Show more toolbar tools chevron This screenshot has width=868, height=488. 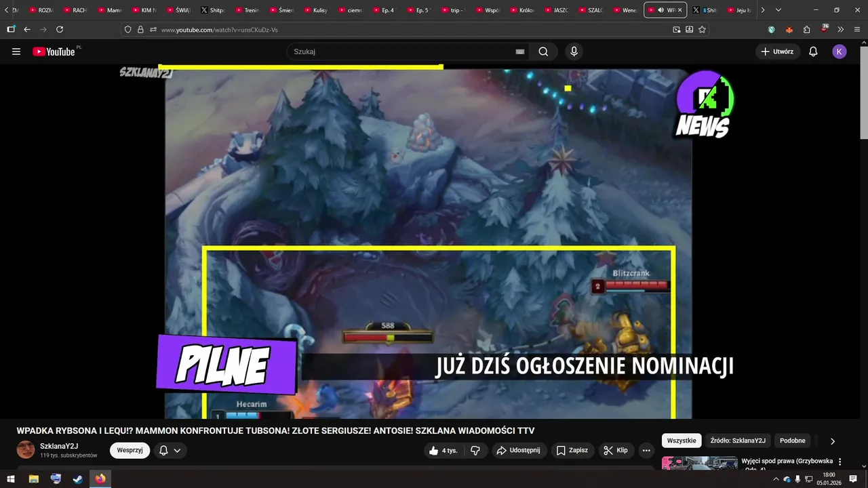click(841, 29)
